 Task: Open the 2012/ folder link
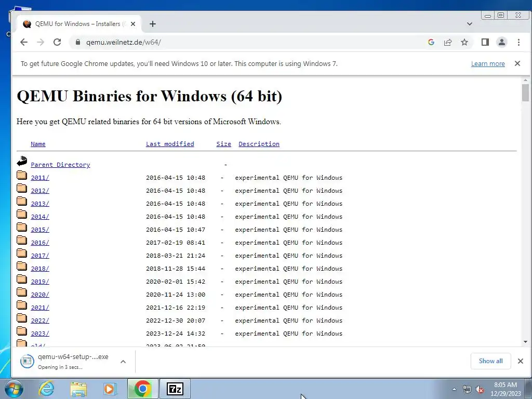[39, 191]
